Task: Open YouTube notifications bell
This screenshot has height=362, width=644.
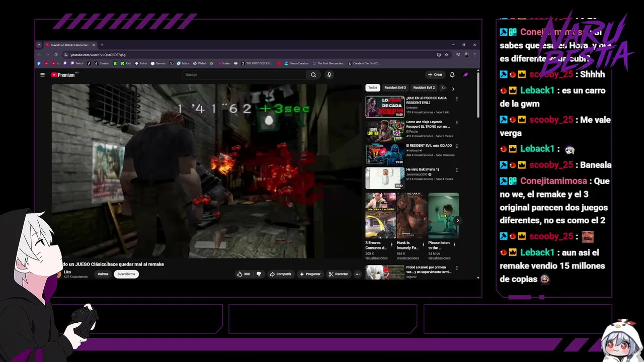Action: coord(452,75)
